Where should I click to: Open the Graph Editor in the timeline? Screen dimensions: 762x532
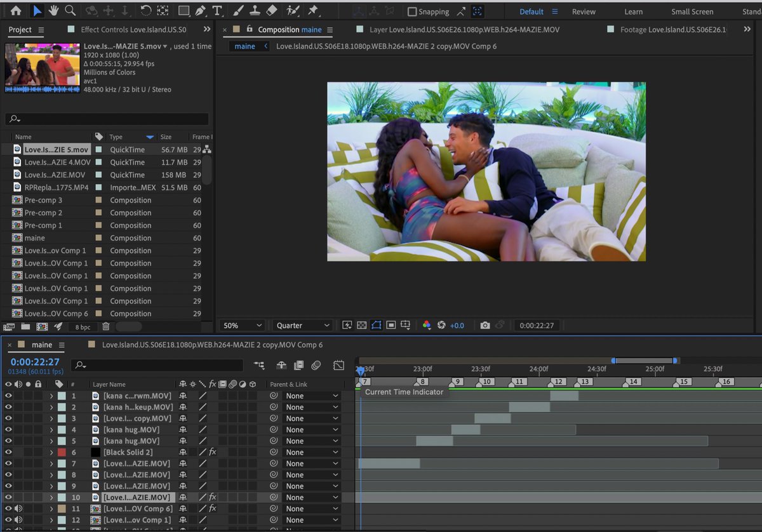pos(339,365)
